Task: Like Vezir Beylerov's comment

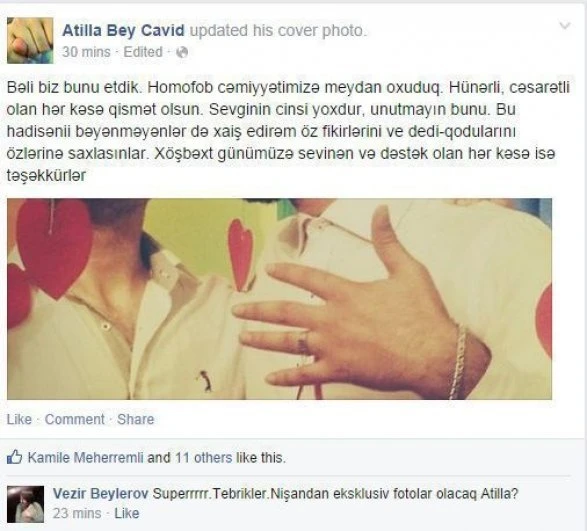Action: click(127, 513)
